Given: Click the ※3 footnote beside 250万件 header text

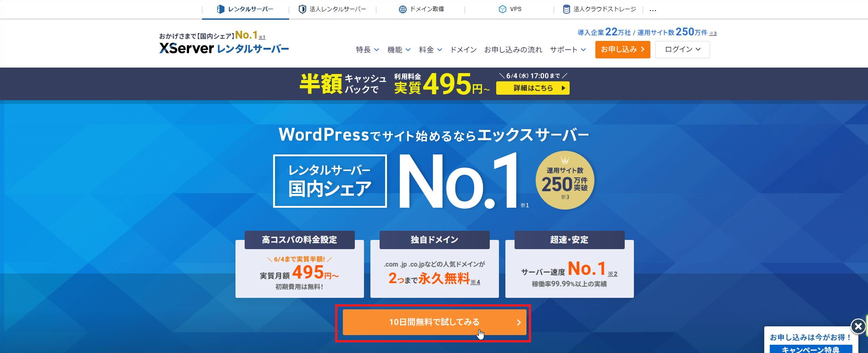Looking at the screenshot, I should pos(713,33).
